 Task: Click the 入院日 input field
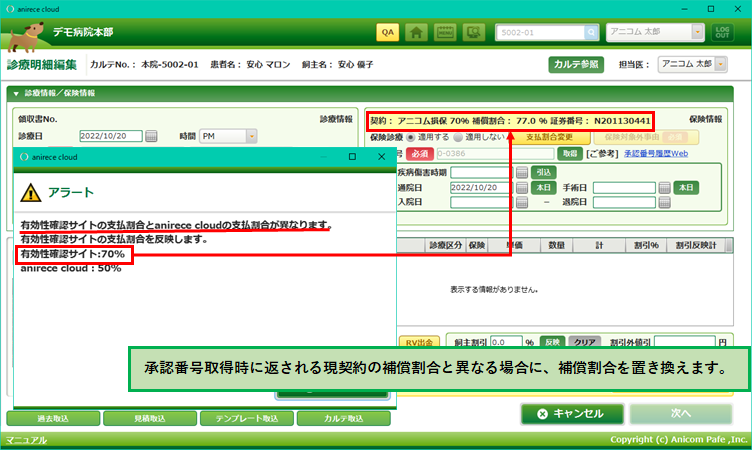[482, 202]
